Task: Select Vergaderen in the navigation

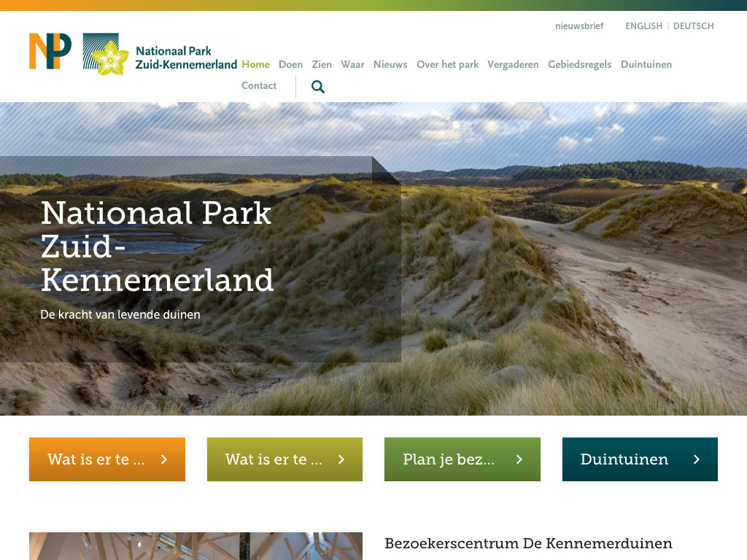Action: (513, 64)
